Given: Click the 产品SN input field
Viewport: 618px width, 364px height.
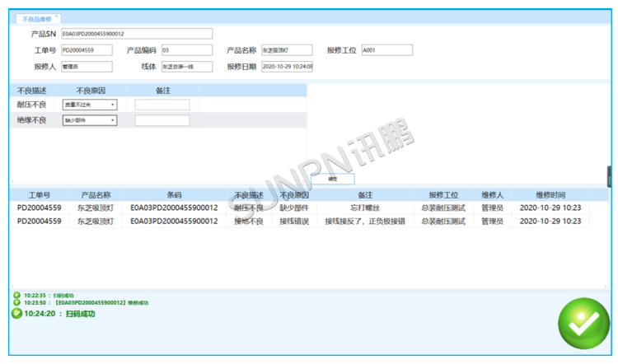Looking at the screenshot, I should pos(136,34).
